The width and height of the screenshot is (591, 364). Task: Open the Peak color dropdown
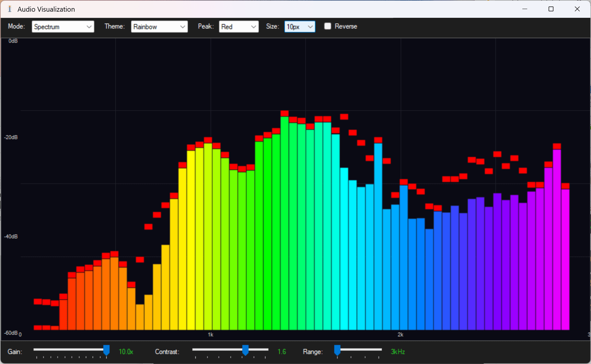(239, 27)
